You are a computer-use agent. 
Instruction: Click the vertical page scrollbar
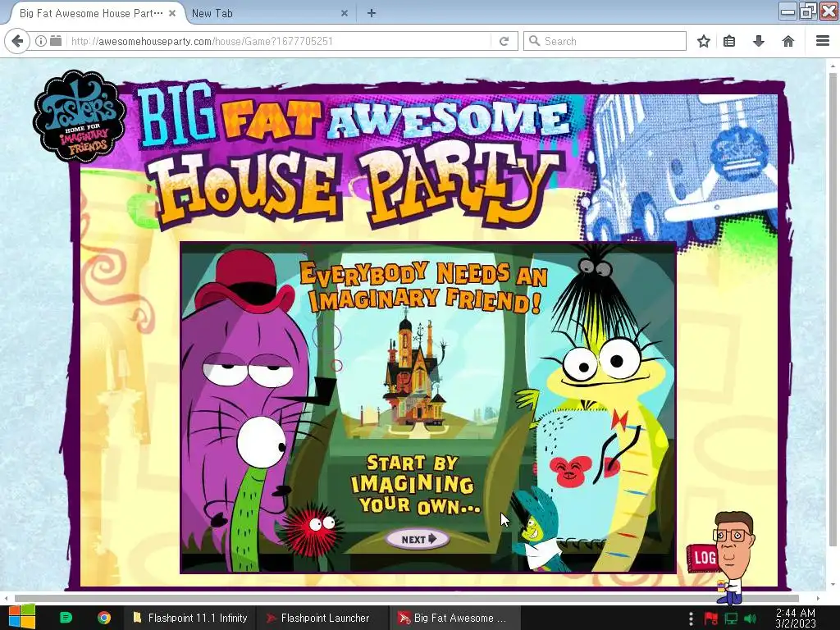coord(833,309)
